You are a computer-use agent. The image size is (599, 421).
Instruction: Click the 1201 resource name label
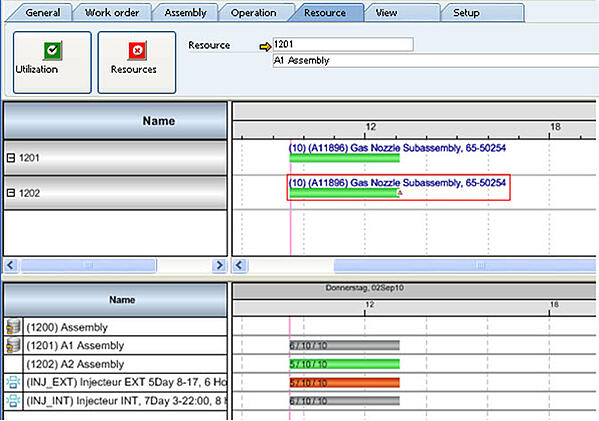[29, 157]
